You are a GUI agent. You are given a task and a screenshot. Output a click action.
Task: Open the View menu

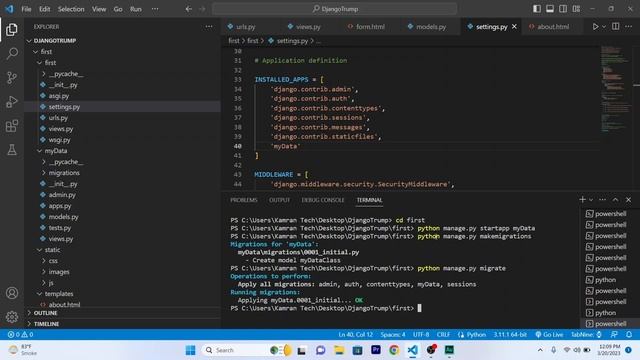pos(99,9)
